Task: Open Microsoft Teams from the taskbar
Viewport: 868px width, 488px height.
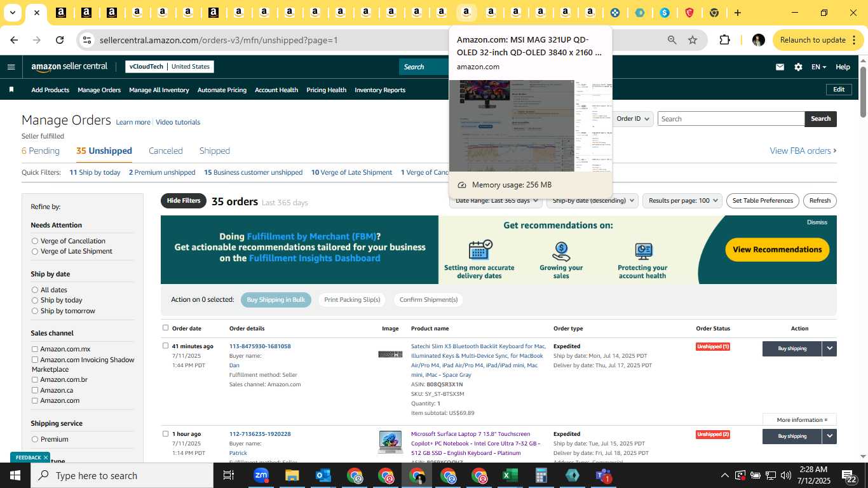Action: tap(603, 475)
